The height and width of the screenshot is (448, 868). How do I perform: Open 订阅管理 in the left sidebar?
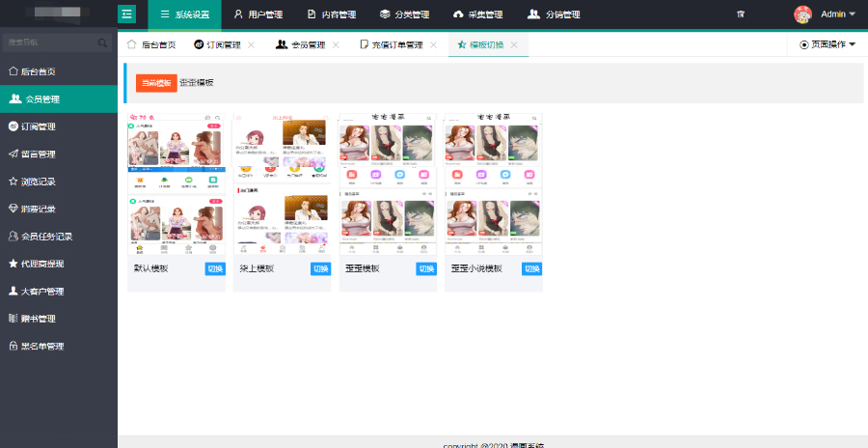39,126
